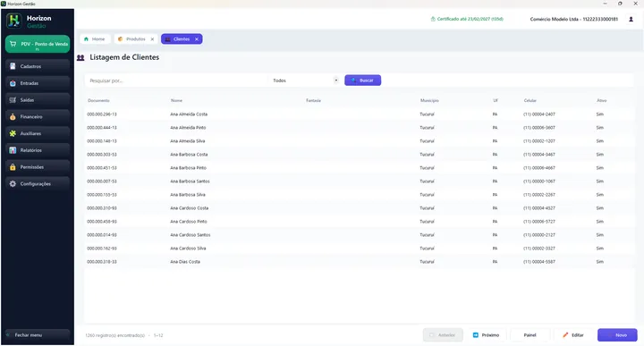644x346 pixels.
Task: Select the Ana Barbosa Pinto row
Action: [359, 168]
